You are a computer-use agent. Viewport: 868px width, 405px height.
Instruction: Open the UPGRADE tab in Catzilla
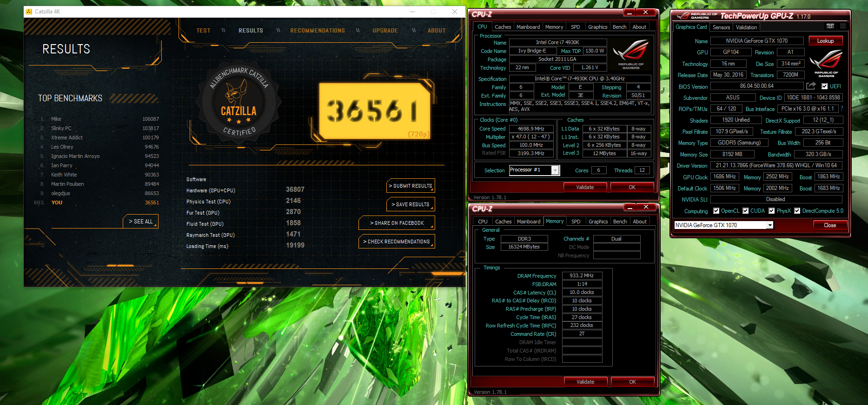[385, 31]
